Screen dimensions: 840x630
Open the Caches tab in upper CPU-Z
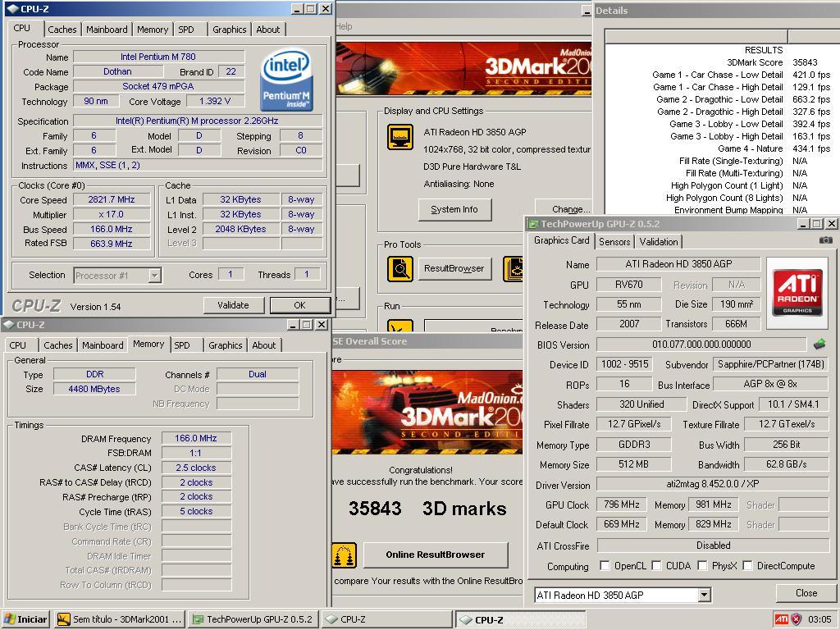[62, 30]
